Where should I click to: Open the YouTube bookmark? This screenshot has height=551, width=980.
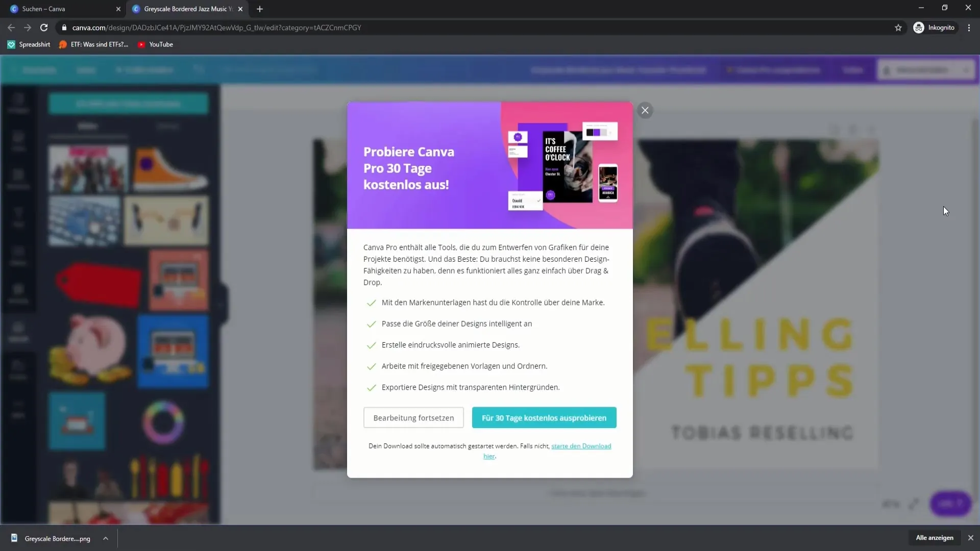155,44
